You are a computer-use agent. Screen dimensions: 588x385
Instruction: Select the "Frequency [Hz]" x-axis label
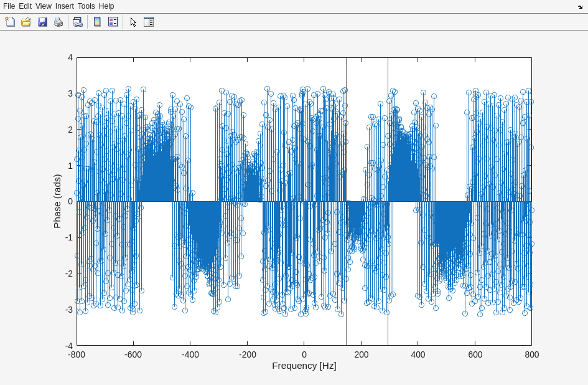tap(304, 366)
